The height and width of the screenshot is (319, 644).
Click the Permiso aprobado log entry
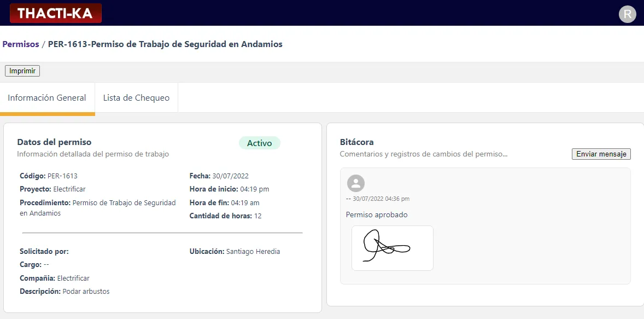click(377, 214)
